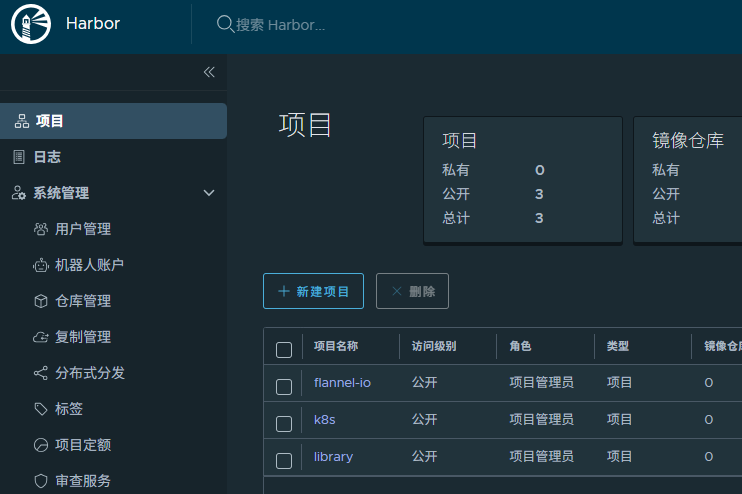The image size is (742, 494).
Task: Open the k8s project link
Action: (x=325, y=420)
